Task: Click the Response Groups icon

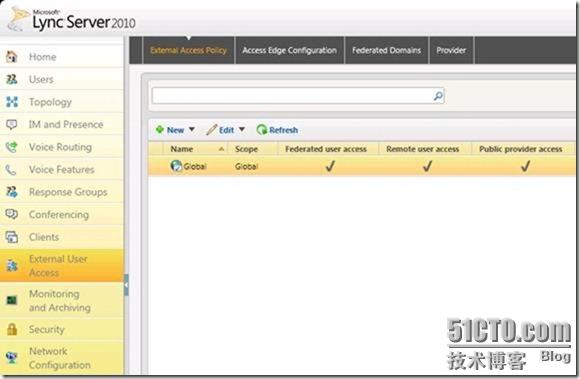Action: (12, 192)
